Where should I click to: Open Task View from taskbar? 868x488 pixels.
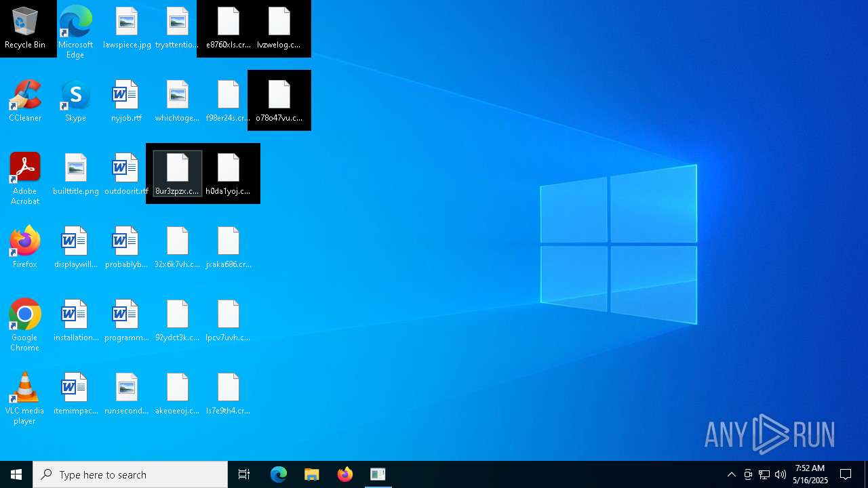coord(244,474)
